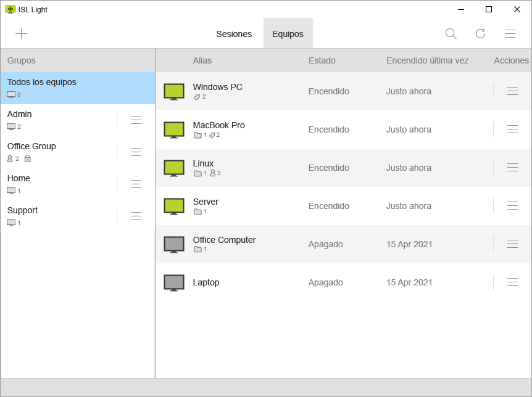Click the gray monitor icon for Laptop

point(174,282)
